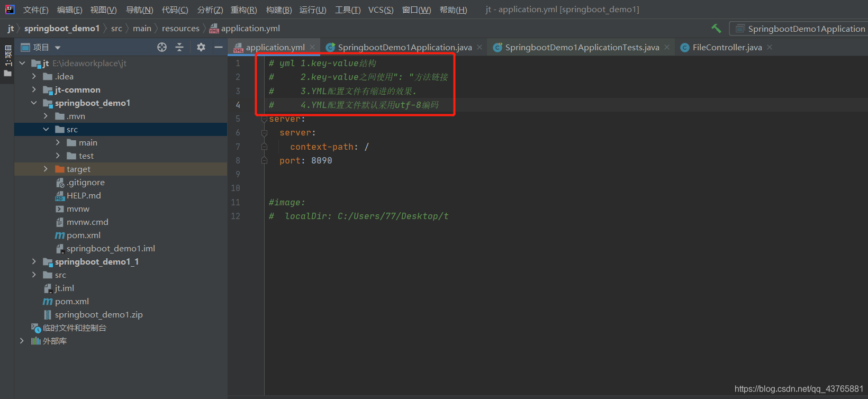Screen dimensions: 868x399
Task: Click fold marker on line 6 server
Action: pyautogui.click(x=264, y=133)
